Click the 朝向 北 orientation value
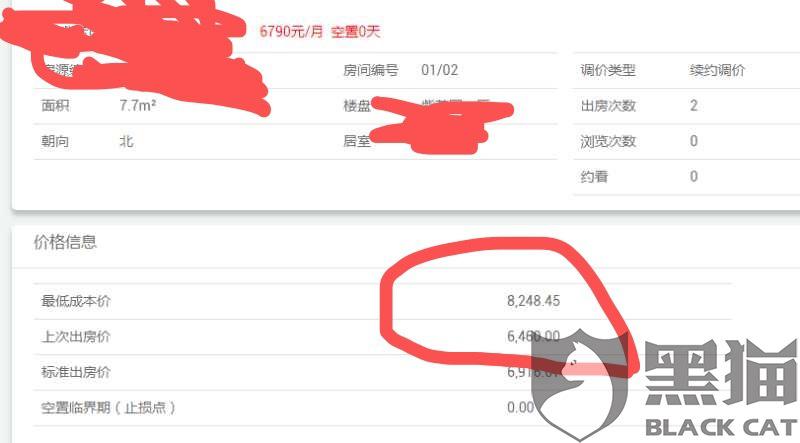Screen dimensions: 800x443 pos(127,141)
